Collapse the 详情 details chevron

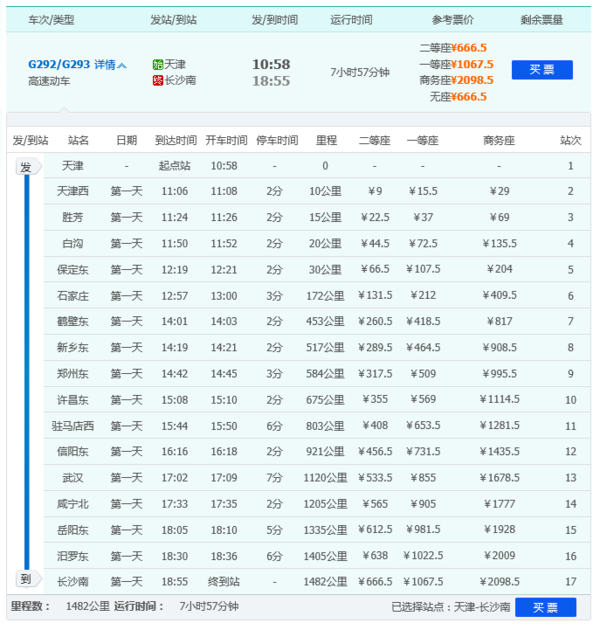click(x=123, y=65)
